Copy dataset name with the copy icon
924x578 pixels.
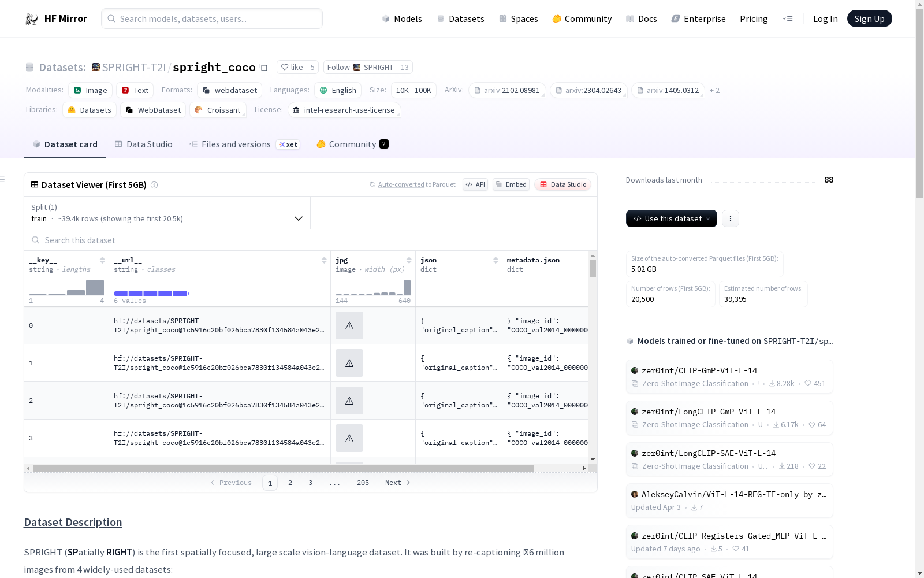(x=263, y=67)
